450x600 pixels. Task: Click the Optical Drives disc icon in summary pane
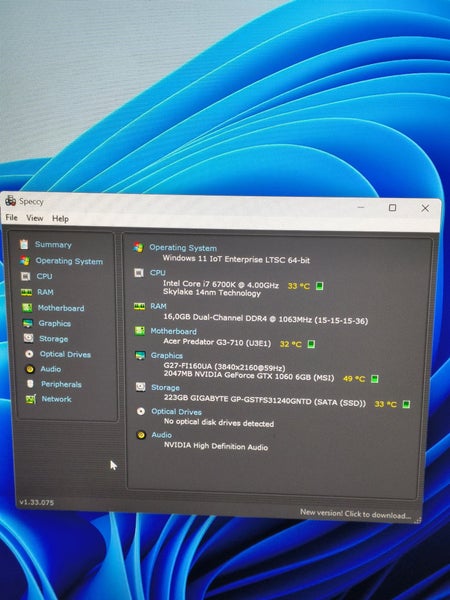point(141,411)
